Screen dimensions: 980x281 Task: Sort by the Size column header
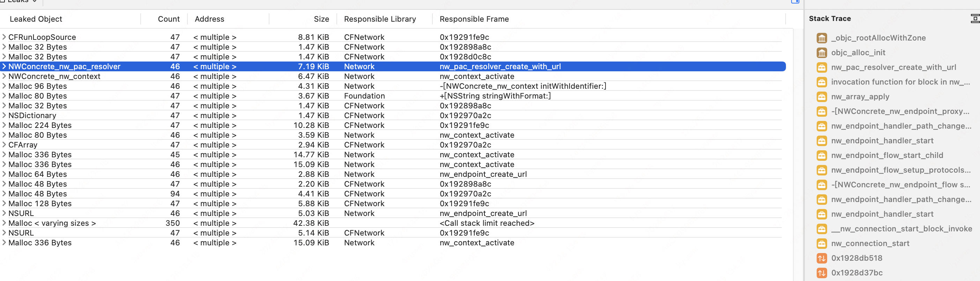321,19
